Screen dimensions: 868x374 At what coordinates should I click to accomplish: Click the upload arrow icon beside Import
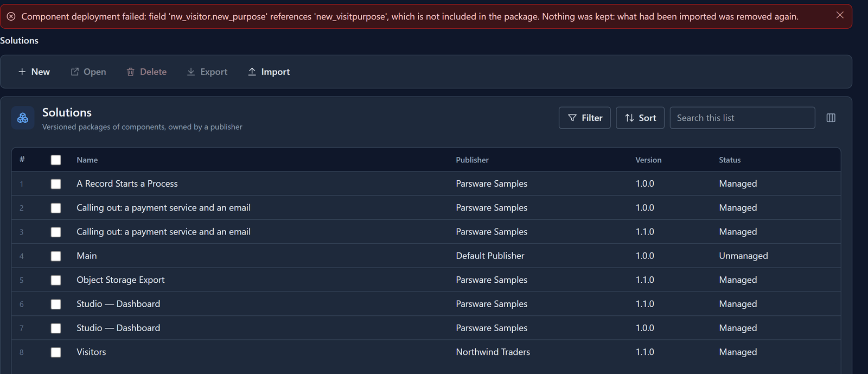(252, 72)
